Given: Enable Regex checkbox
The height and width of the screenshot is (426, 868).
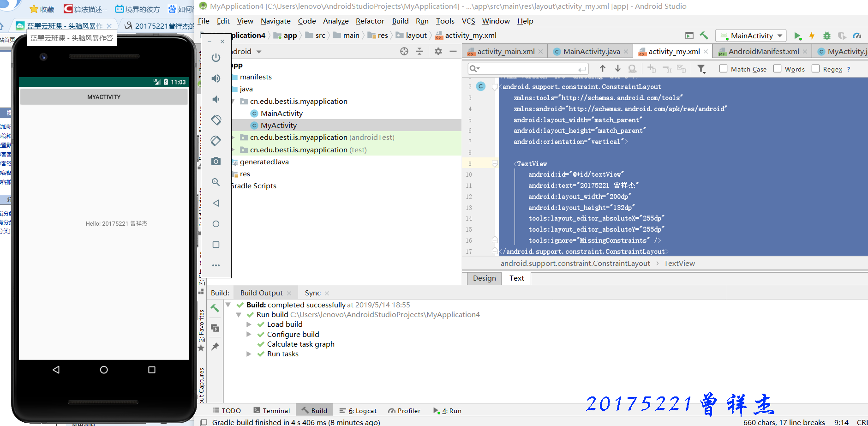Looking at the screenshot, I should tap(816, 69).
